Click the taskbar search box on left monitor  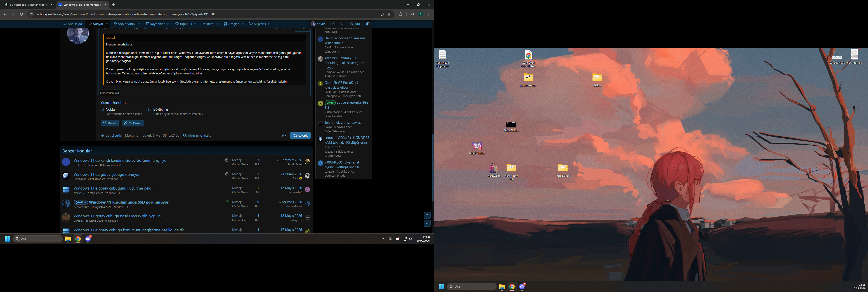click(x=38, y=239)
